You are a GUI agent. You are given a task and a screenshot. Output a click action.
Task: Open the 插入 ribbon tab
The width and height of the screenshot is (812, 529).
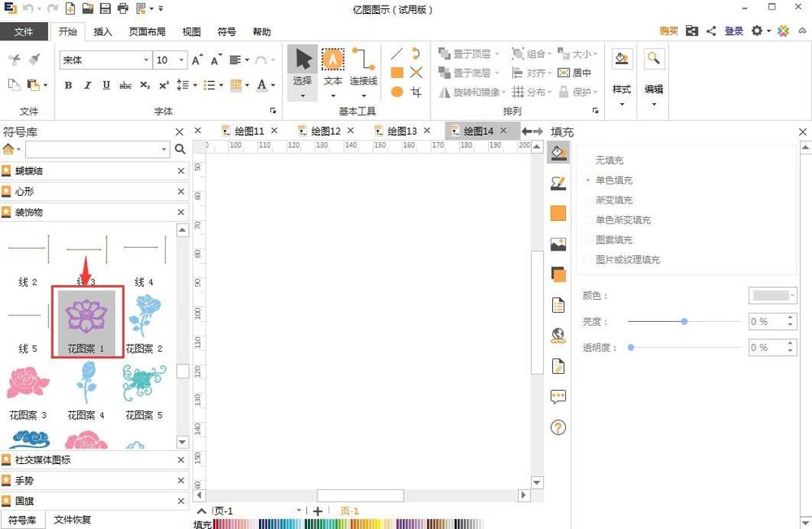click(102, 32)
